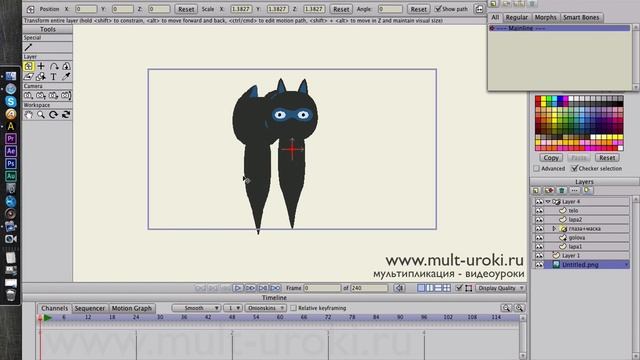Select the Regular actions tab
This screenshot has height=360, width=640.
(x=517, y=18)
